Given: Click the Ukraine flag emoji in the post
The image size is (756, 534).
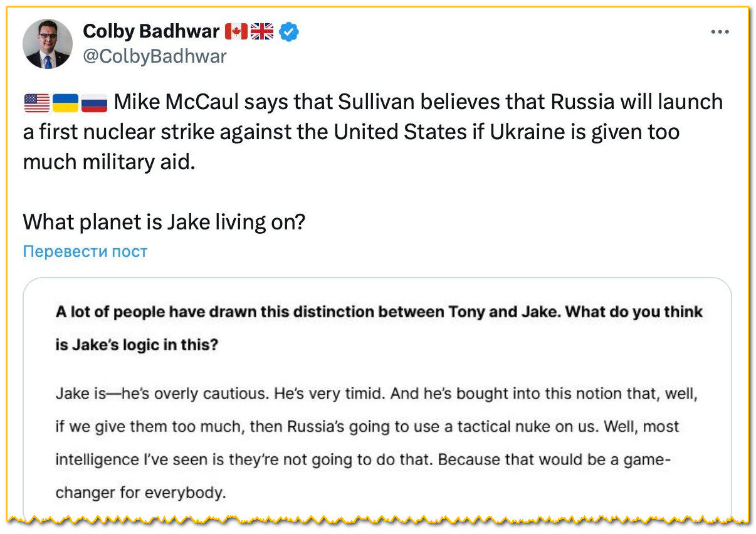Looking at the screenshot, I should (65, 102).
